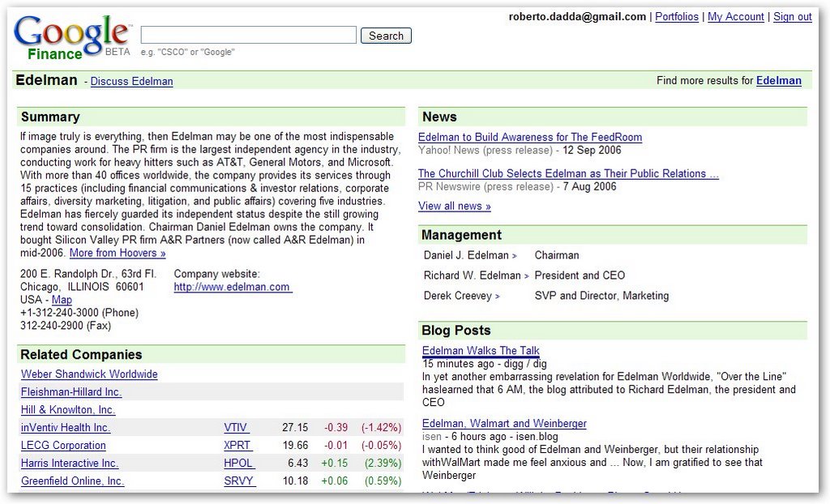Click the roberto.dadda@gmail.com account email

[x=577, y=16]
